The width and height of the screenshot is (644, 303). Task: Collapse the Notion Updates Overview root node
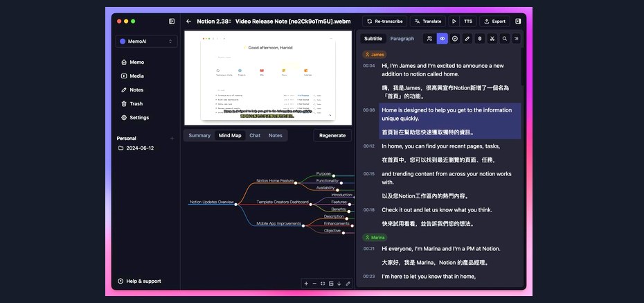click(235, 205)
